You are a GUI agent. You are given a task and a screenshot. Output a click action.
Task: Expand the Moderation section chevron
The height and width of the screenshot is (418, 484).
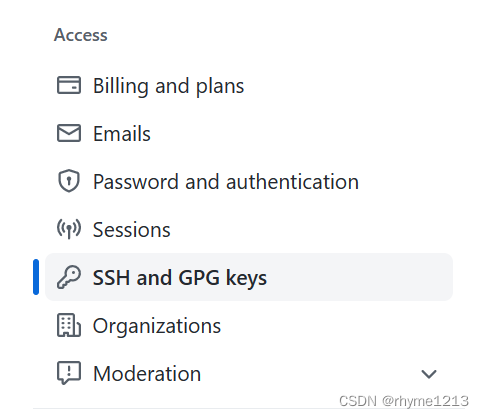(429, 374)
